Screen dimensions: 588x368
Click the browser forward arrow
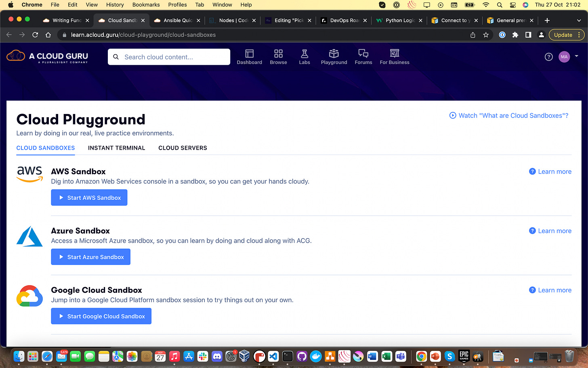[22, 35]
